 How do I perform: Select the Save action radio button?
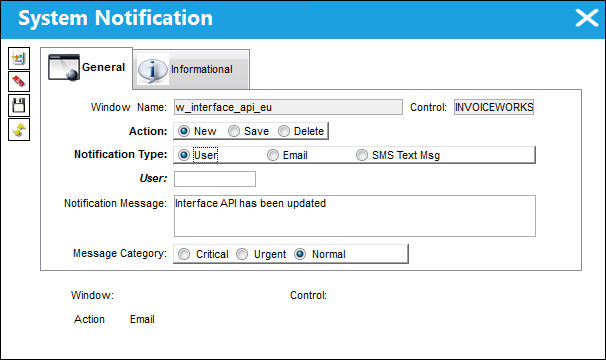click(234, 131)
